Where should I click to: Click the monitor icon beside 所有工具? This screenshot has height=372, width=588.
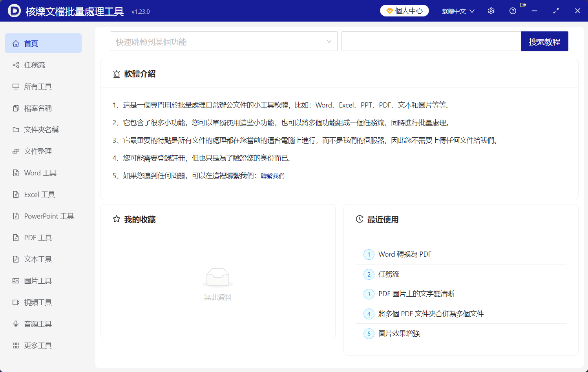(16, 87)
